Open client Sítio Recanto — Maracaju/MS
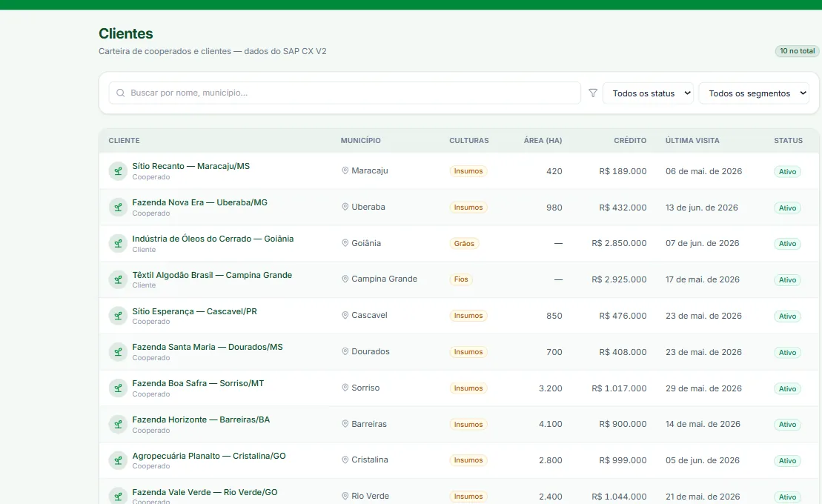 [x=190, y=166]
